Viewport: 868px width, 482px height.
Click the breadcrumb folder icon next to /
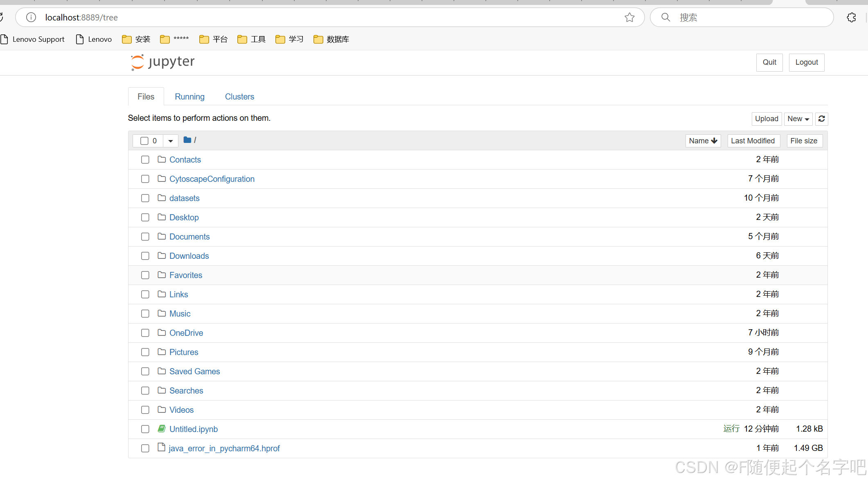pyautogui.click(x=187, y=140)
